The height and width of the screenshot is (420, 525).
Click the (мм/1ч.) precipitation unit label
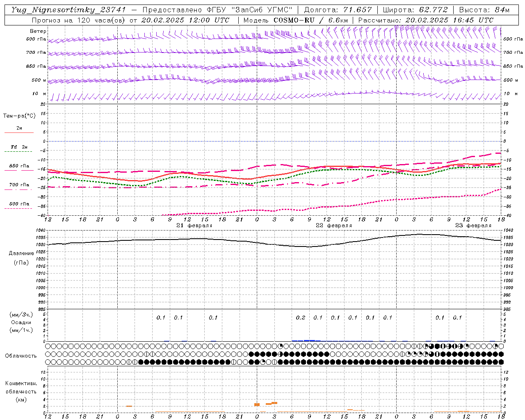point(21,330)
